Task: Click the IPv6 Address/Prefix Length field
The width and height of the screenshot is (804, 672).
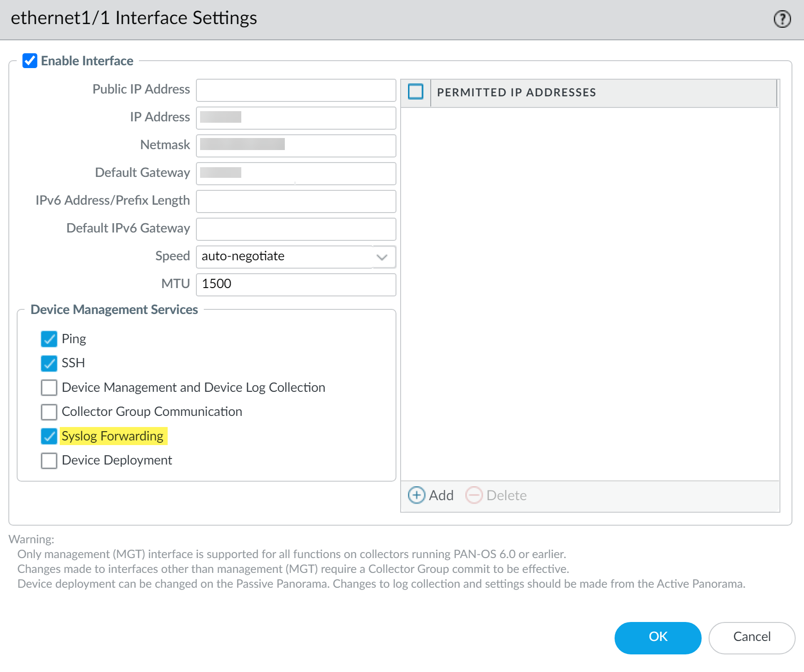Action: 296,201
